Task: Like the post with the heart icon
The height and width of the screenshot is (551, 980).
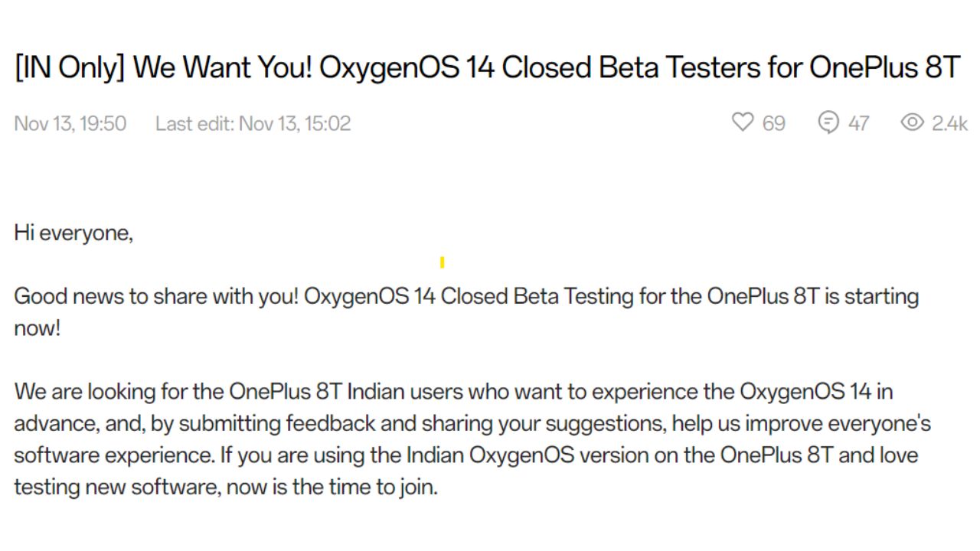Action: [x=743, y=122]
